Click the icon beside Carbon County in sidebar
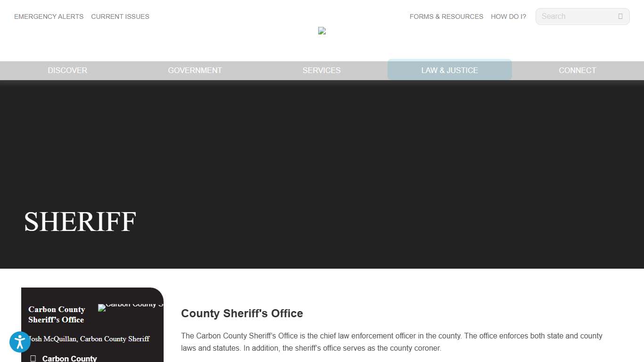 (33, 358)
